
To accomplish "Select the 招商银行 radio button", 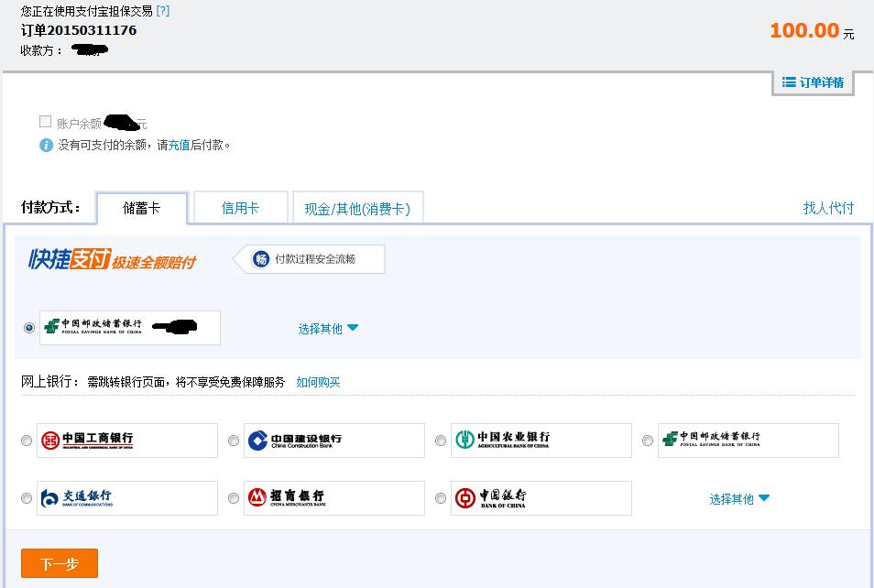I will [234, 498].
